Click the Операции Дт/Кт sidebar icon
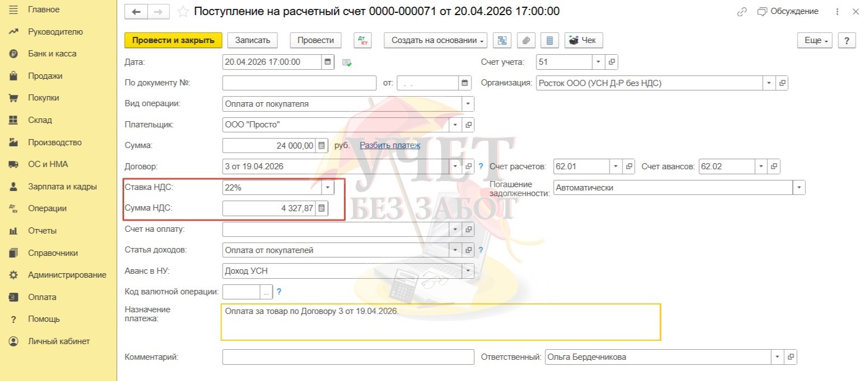This screenshot has height=381, width=868. tap(14, 208)
